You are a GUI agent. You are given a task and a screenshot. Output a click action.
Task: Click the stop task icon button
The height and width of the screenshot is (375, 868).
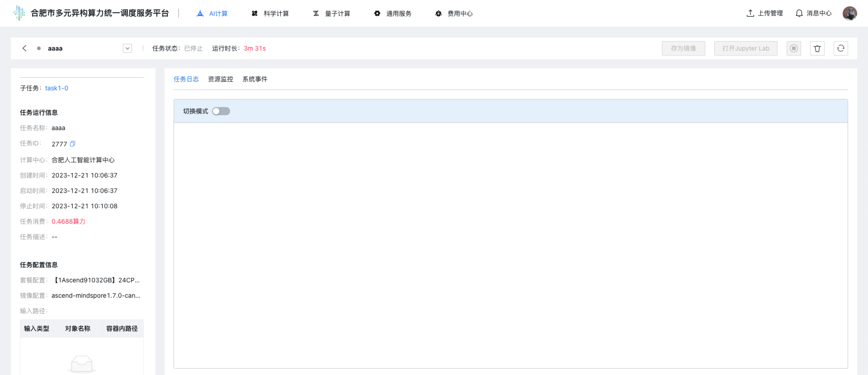(793, 48)
